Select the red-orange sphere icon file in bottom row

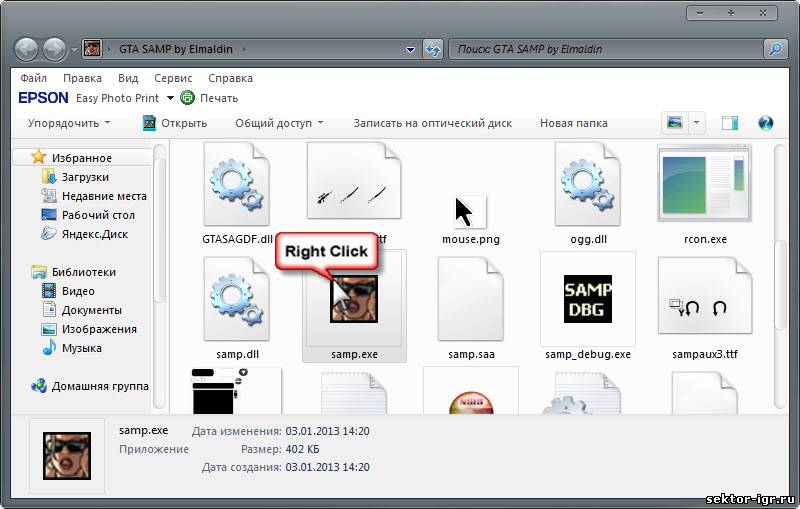click(470, 402)
